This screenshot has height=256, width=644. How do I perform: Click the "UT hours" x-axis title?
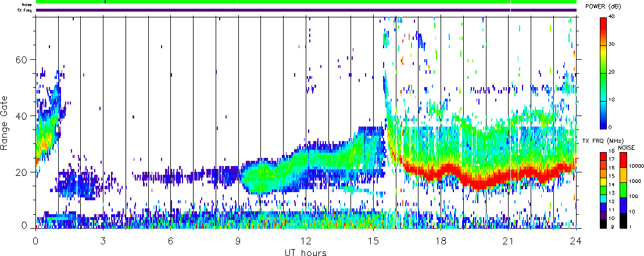point(306,252)
